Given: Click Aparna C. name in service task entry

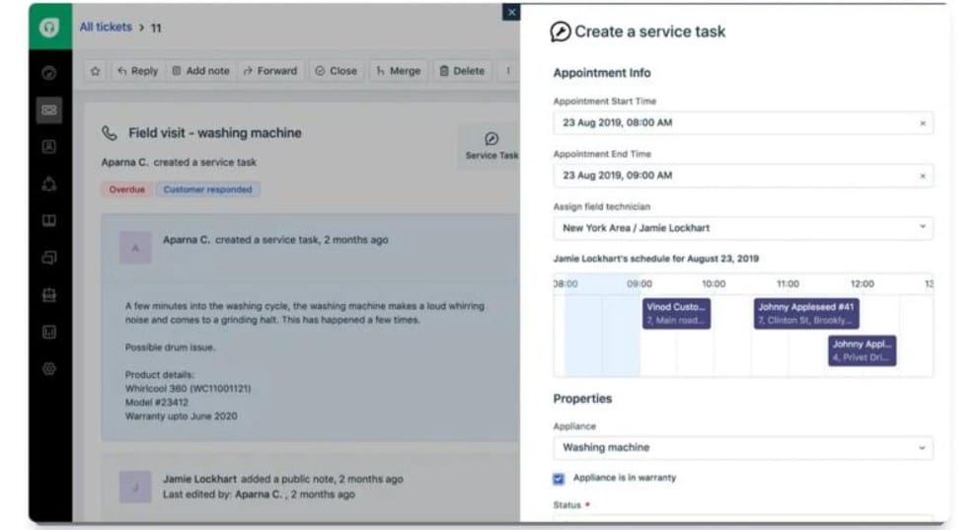Looking at the screenshot, I should pos(187,240).
